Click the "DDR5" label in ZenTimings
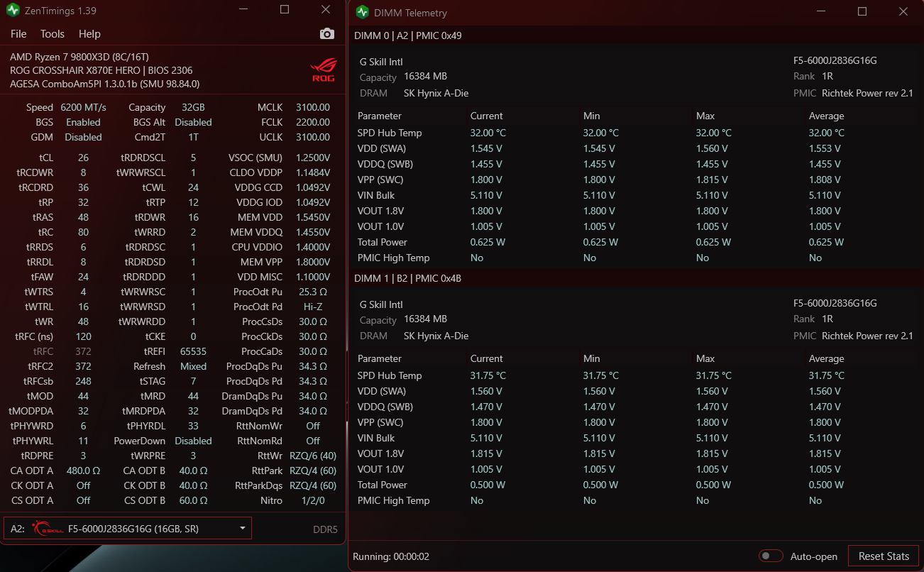The height and width of the screenshot is (572, 924). coord(325,529)
